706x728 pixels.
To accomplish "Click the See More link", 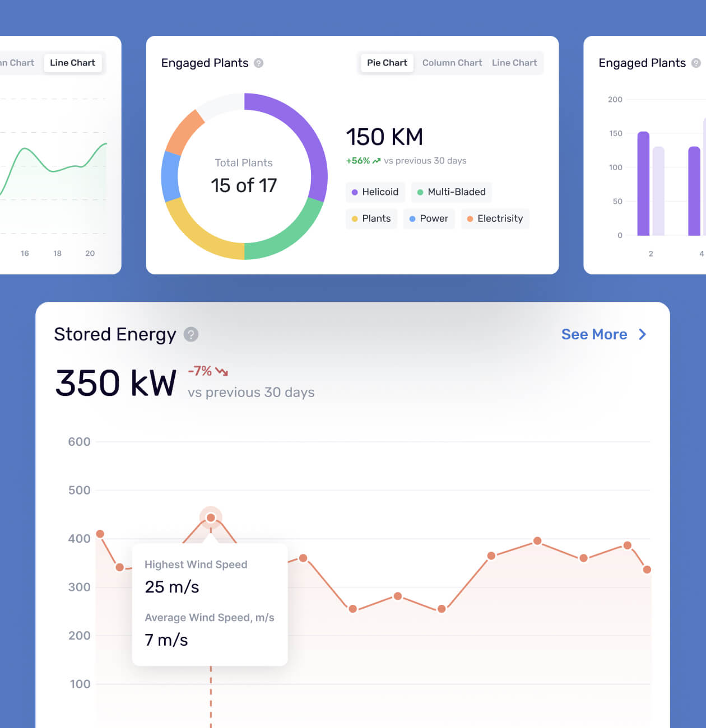I will (x=594, y=334).
